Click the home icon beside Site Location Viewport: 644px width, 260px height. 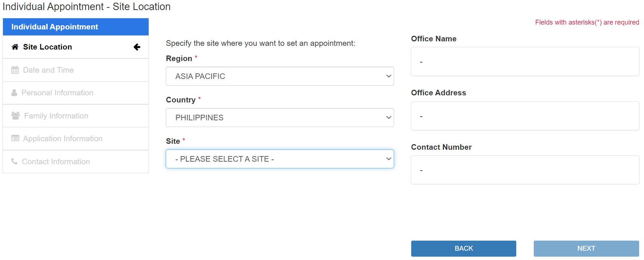tap(15, 47)
